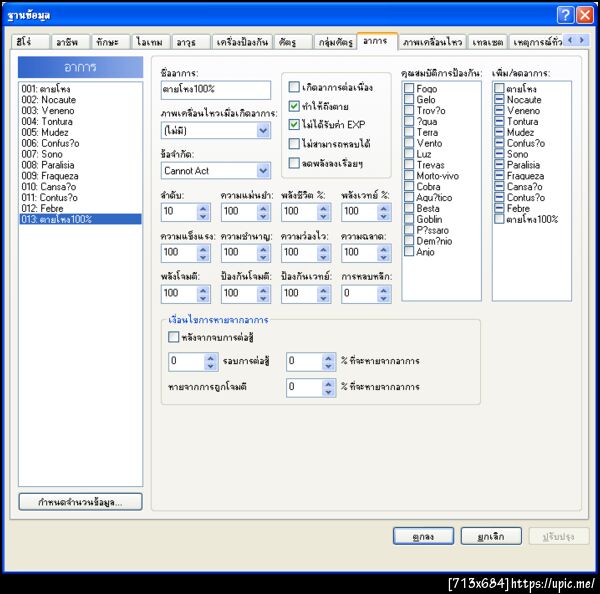
Task: Select 008: Paralisia in state list
Action: click(80, 165)
